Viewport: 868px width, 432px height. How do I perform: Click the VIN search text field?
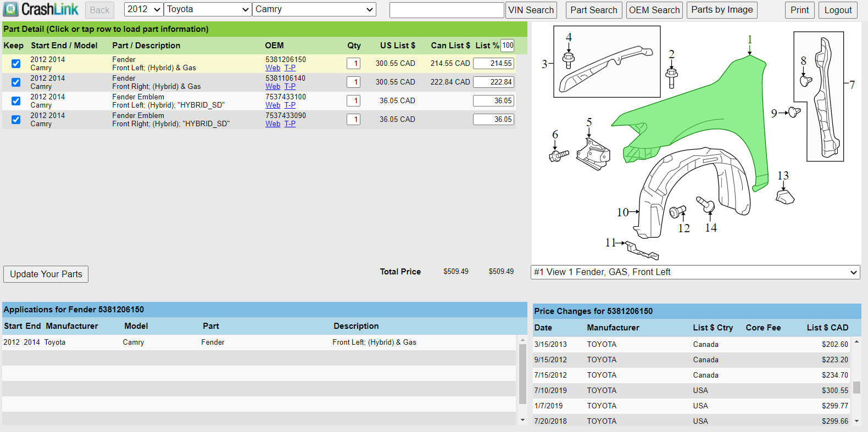coord(447,10)
